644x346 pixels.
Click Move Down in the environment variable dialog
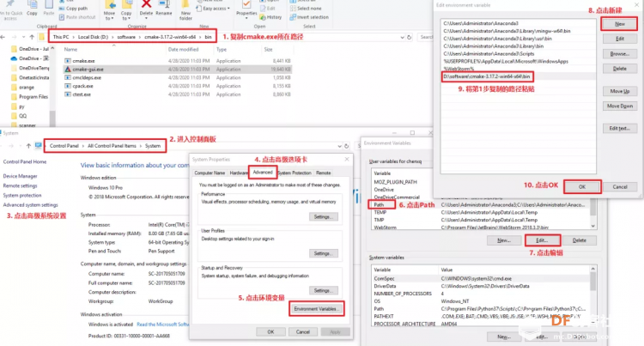pos(619,106)
